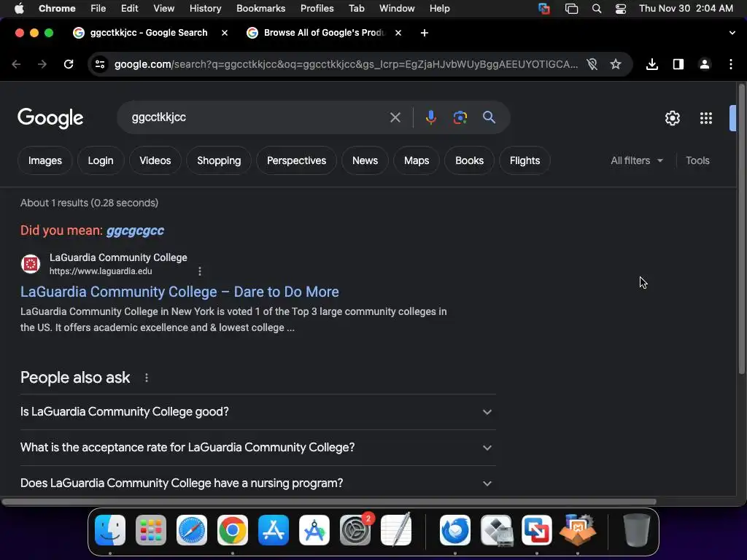Viewport: 747px width, 560px height.
Task: Expand the nursing program question
Action: (x=258, y=483)
